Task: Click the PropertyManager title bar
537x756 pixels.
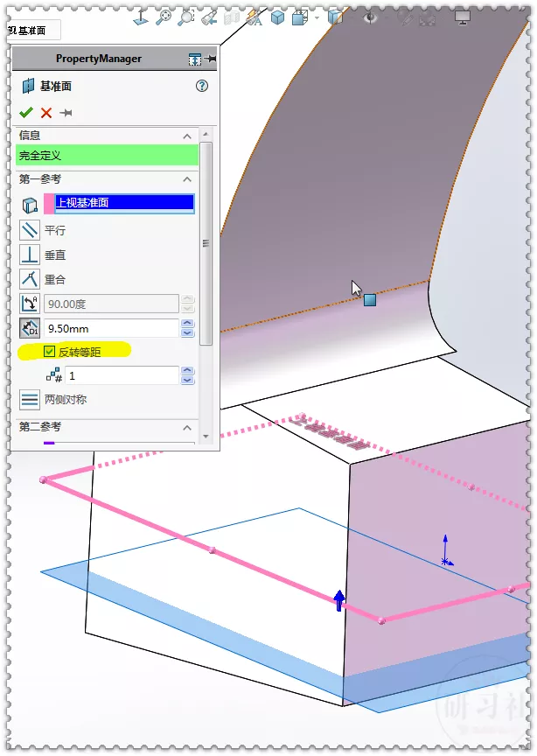Action: tap(115, 59)
